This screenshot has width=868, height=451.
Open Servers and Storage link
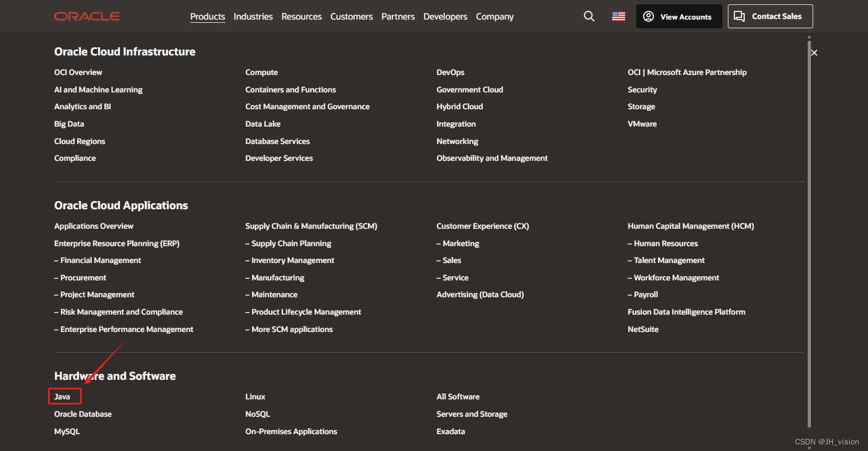472,414
